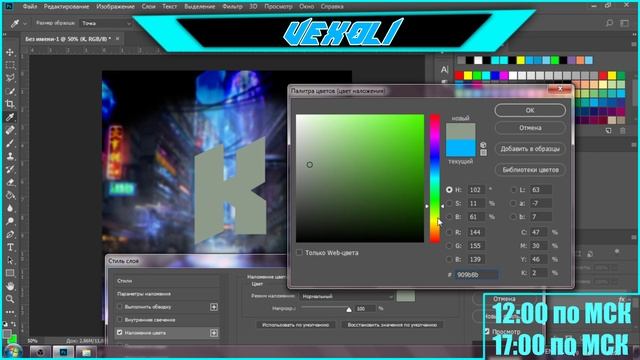Select the Quick Selection tool
This screenshot has height=360, width=640.
tap(10, 91)
